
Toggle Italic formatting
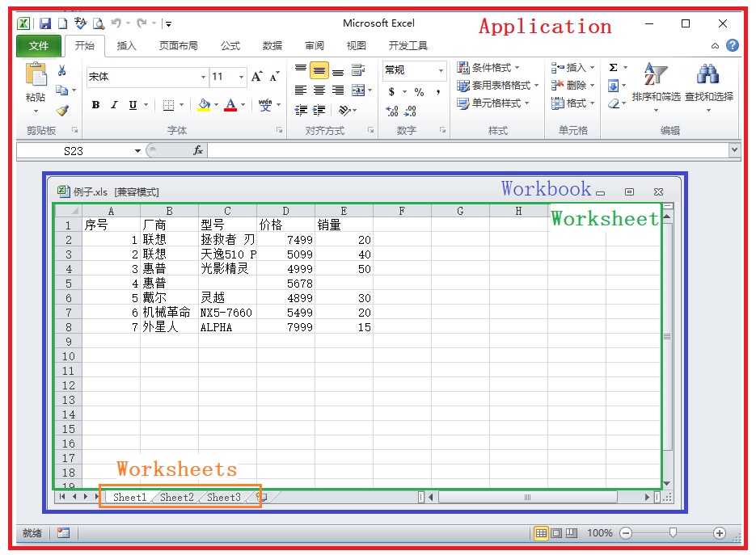point(114,105)
